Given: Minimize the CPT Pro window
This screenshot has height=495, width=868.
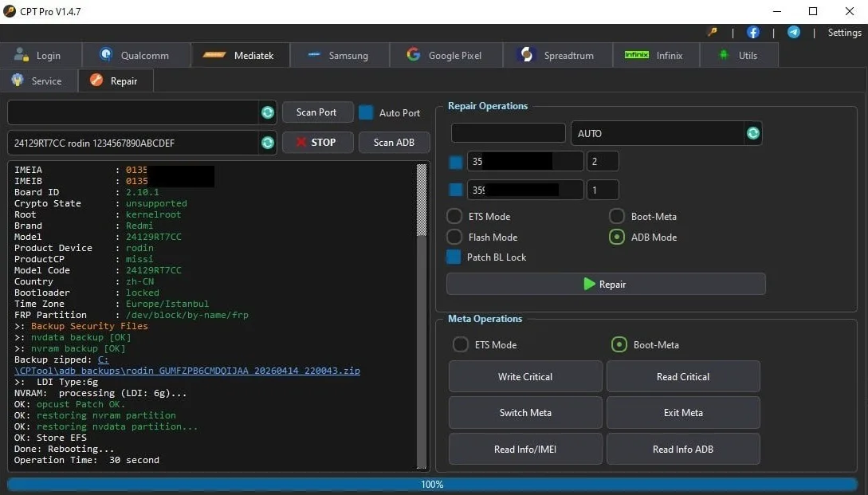Looking at the screenshot, I should click(777, 11).
